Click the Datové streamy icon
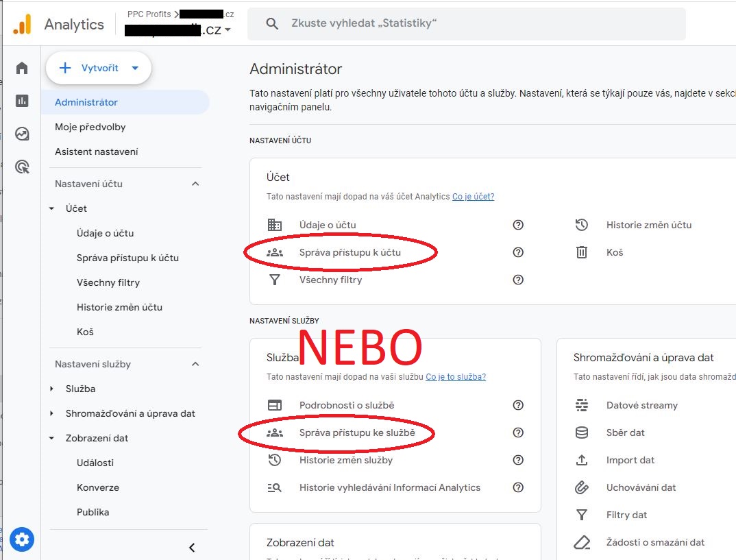The width and height of the screenshot is (736, 560). [x=582, y=405]
